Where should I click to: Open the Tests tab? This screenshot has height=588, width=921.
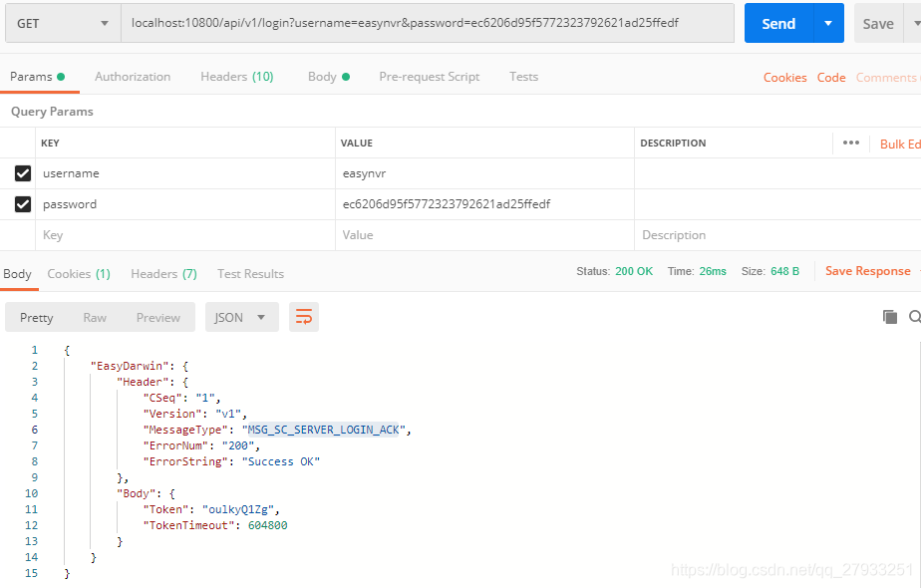pos(524,77)
